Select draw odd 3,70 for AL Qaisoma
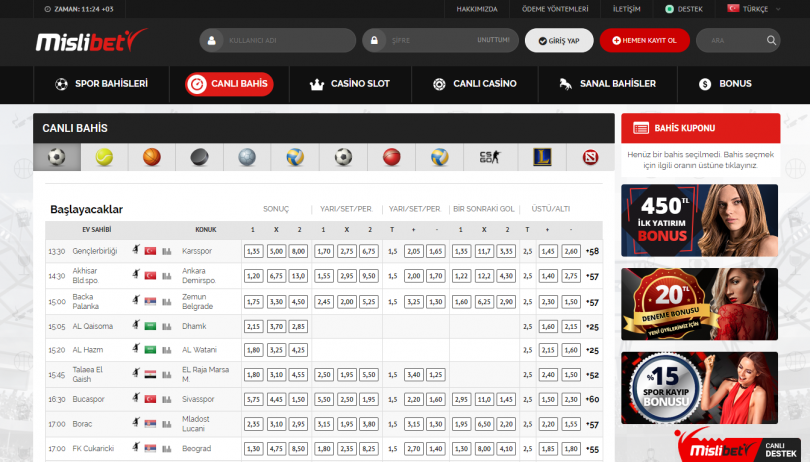The height and width of the screenshot is (462, 810). [276, 326]
